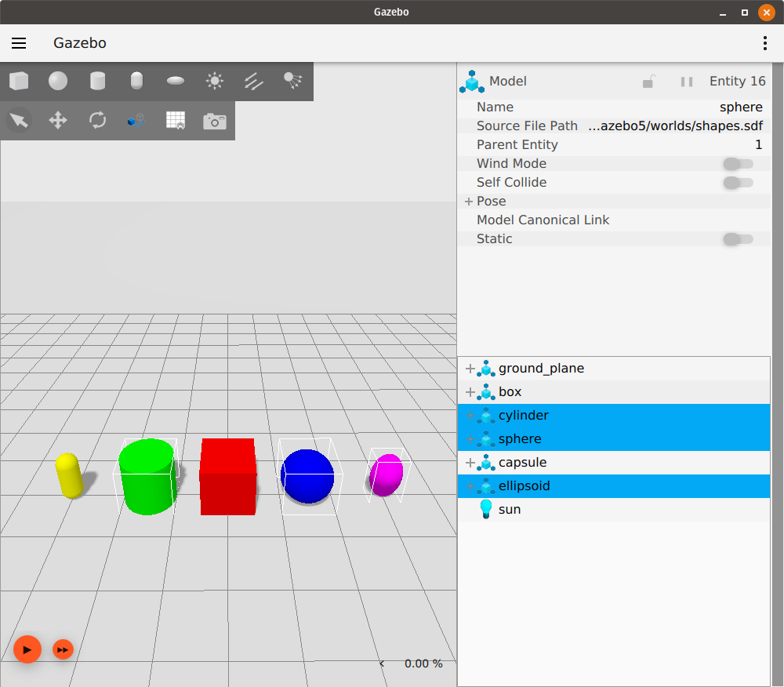Select ellipsoid in entity tree
Screen dimensions: 784x687
coord(614,486)
